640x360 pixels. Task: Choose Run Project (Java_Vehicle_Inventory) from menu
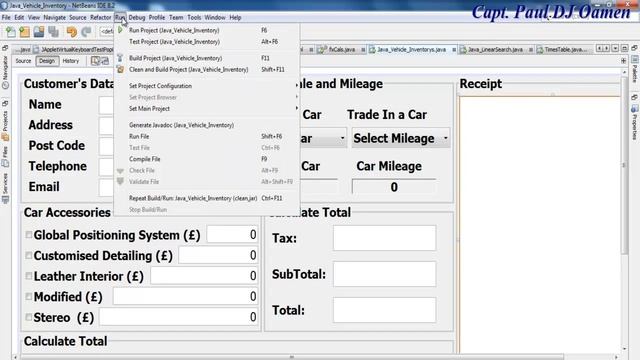tap(207, 30)
